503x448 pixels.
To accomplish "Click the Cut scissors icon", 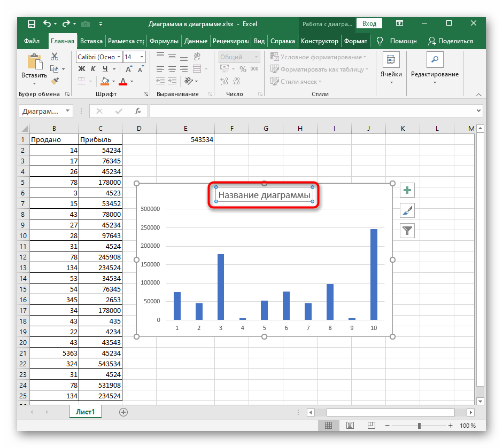I will pyautogui.click(x=55, y=57).
